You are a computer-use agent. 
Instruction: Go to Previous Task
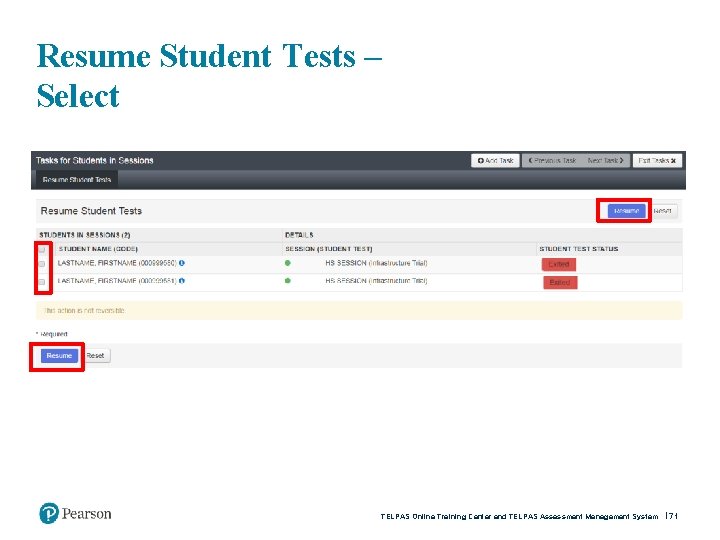point(552,161)
